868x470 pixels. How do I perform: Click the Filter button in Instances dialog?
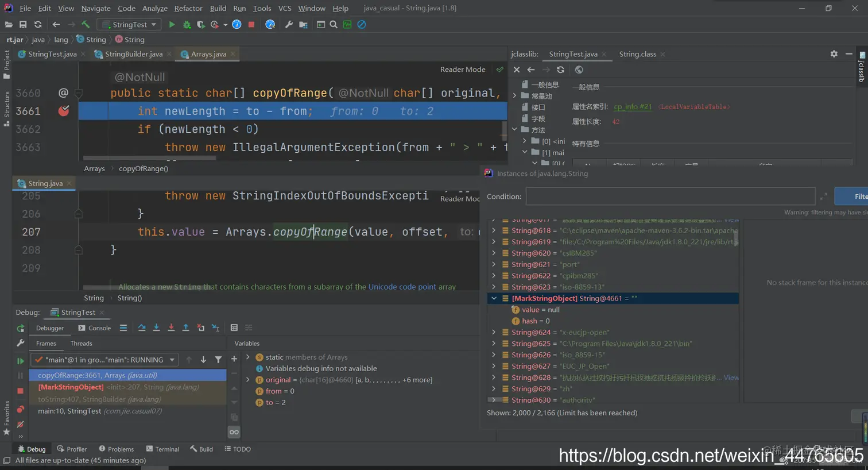pyautogui.click(x=852, y=197)
